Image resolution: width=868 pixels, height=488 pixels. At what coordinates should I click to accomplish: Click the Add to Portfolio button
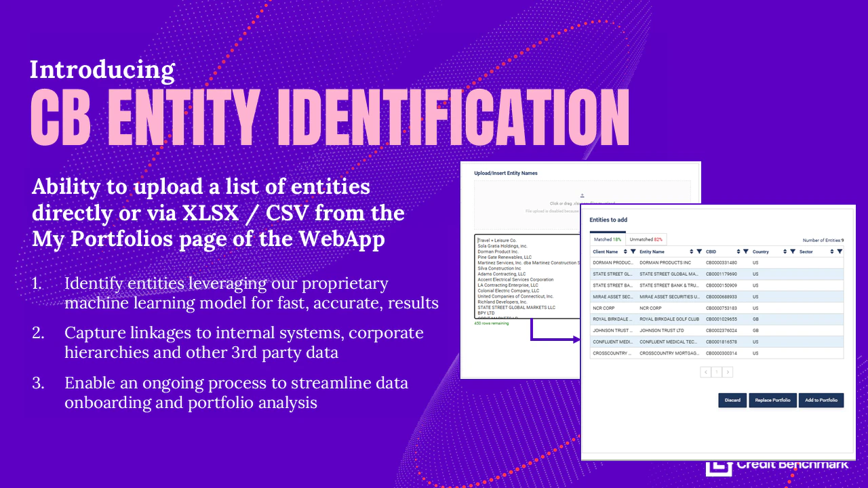[x=821, y=400]
